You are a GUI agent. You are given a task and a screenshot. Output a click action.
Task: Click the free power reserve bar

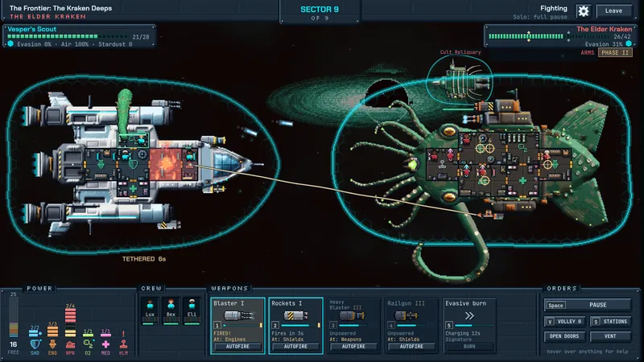(x=14, y=317)
